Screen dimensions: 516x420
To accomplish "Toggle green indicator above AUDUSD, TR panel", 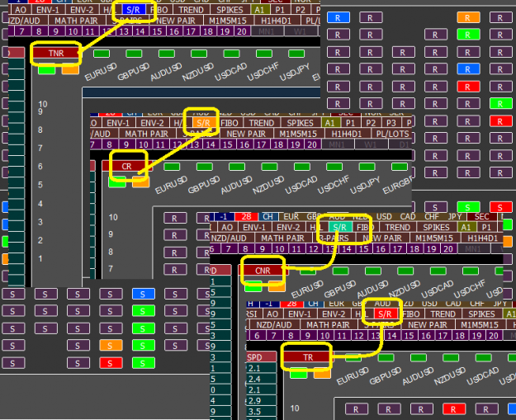I will point(419,357).
